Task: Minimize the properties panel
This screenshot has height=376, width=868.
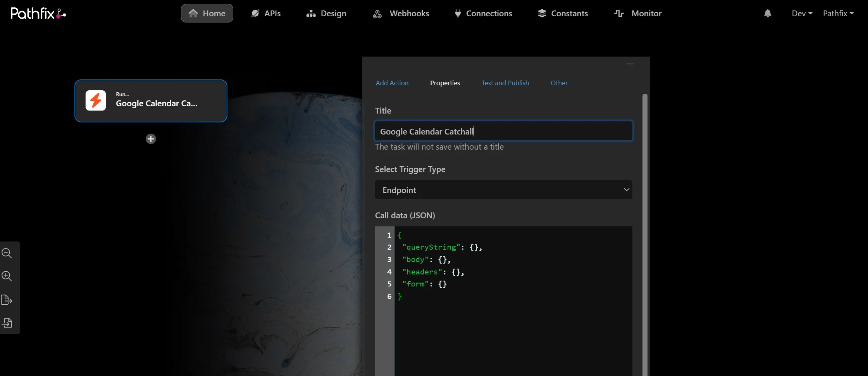Action: 630,64
